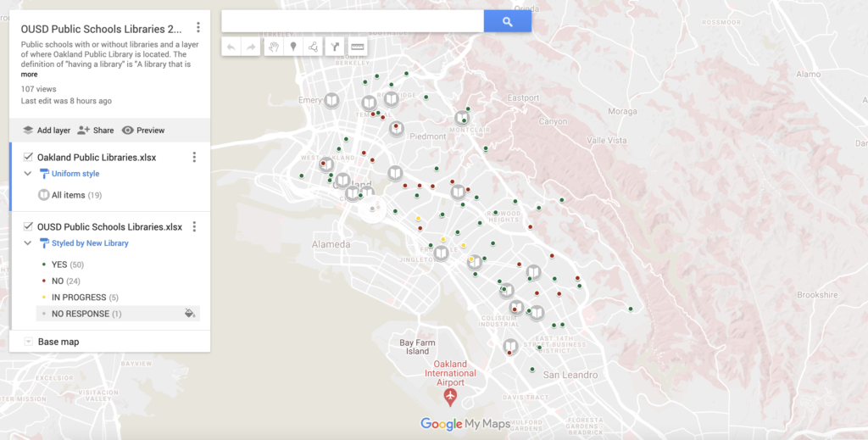Select the Draw a line tool

[314, 47]
